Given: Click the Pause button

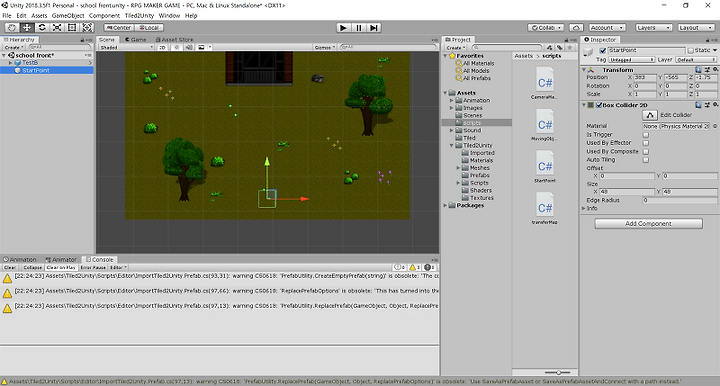Looking at the screenshot, I should point(359,28).
